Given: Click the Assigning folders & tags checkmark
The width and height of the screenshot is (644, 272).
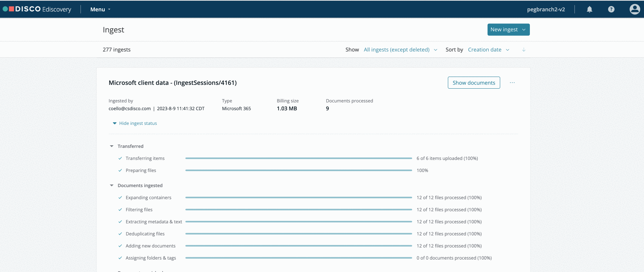Looking at the screenshot, I should pos(120,258).
